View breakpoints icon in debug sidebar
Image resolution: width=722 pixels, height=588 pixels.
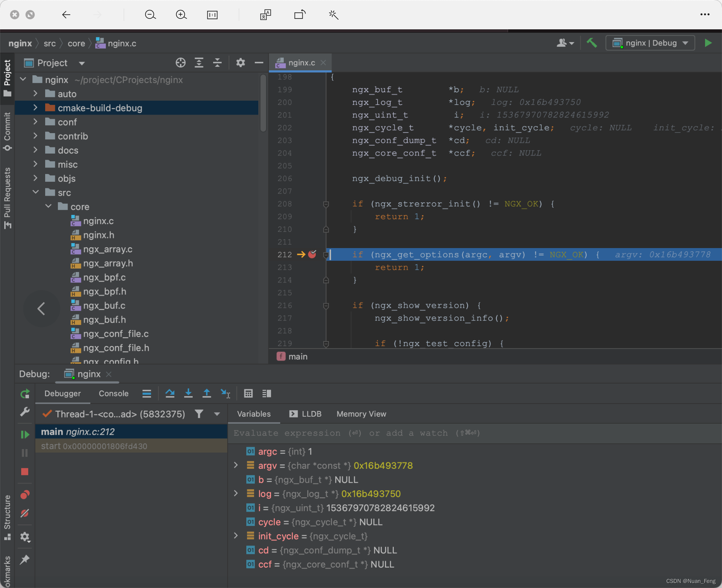[25, 495]
